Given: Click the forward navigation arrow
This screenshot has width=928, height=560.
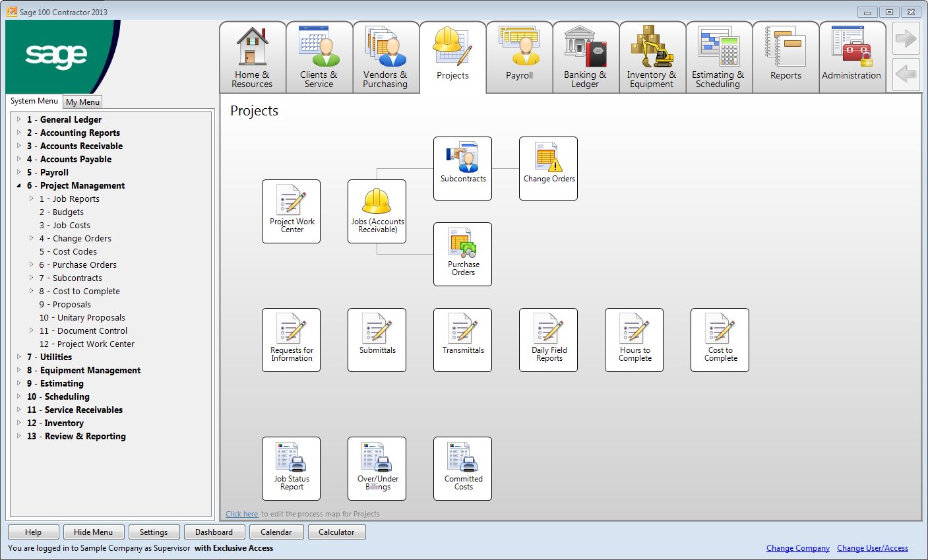Looking at the screenshot, I should tap(906, 39).
